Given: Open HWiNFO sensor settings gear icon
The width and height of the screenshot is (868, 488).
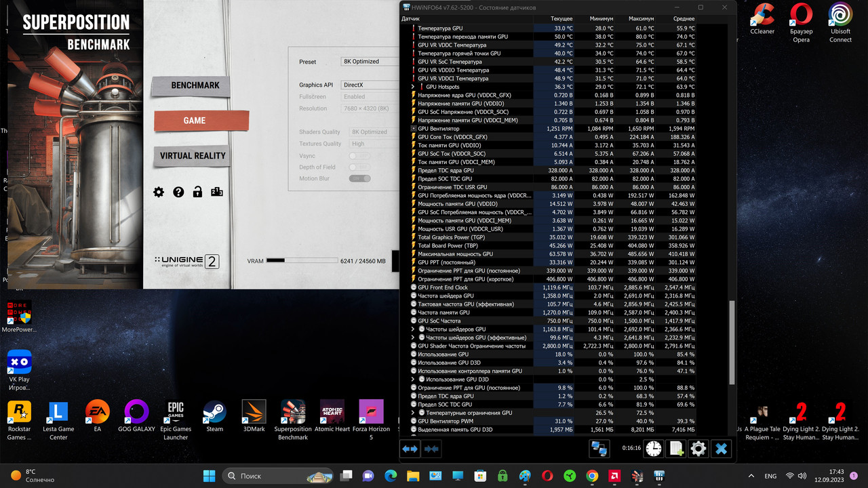Looking at the screenshot, I should pos(698,449).
